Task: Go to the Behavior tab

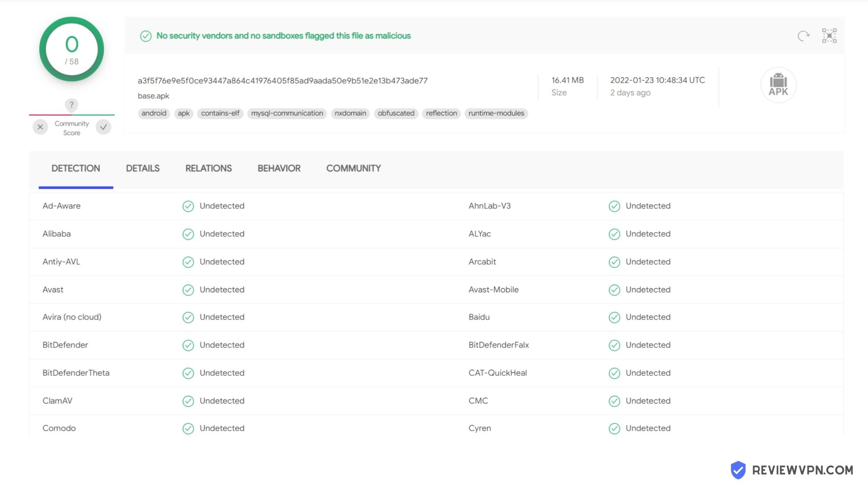Action: coord(279,169)
